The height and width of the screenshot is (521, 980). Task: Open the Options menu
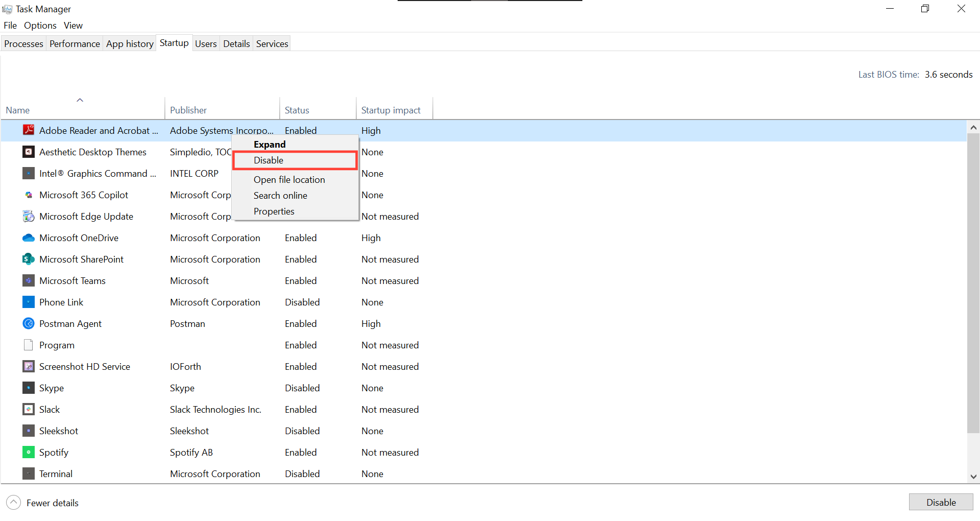pos(40,26)
